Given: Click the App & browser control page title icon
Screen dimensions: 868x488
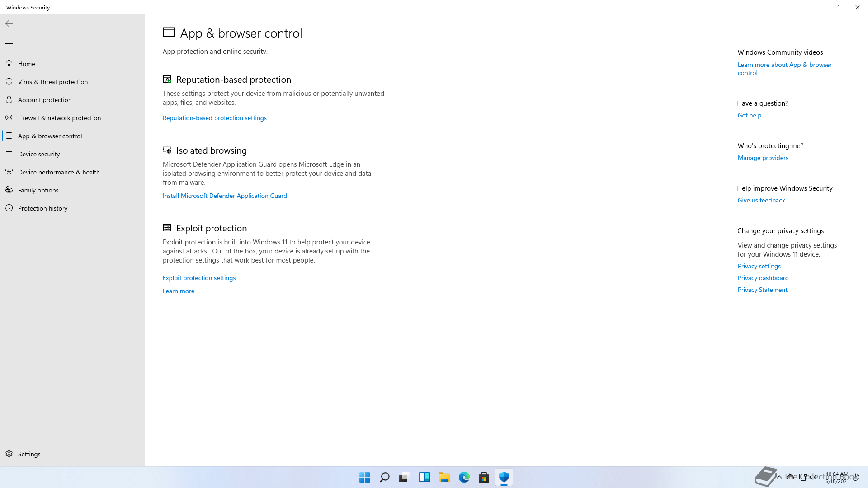Looking at the screenshot, I should [x=169, y=32].
